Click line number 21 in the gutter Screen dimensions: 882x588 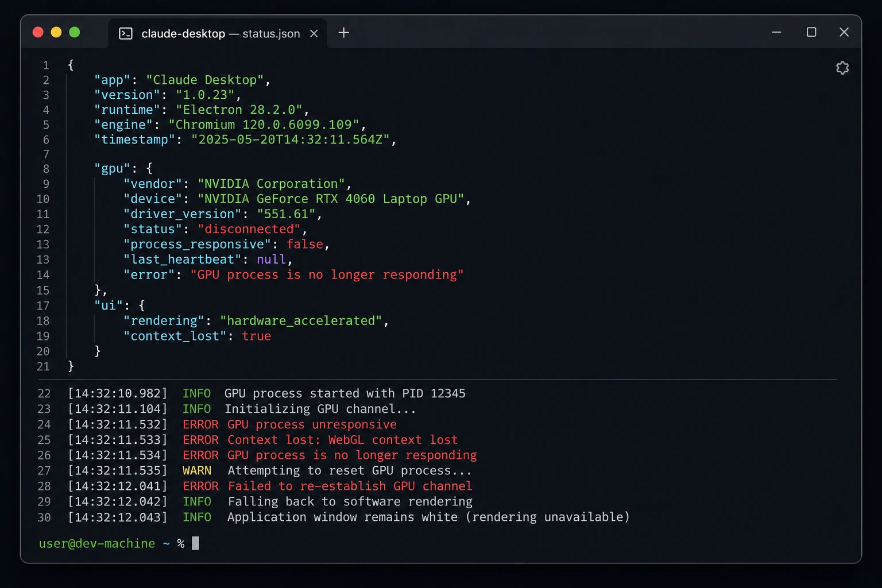[43, 366]
